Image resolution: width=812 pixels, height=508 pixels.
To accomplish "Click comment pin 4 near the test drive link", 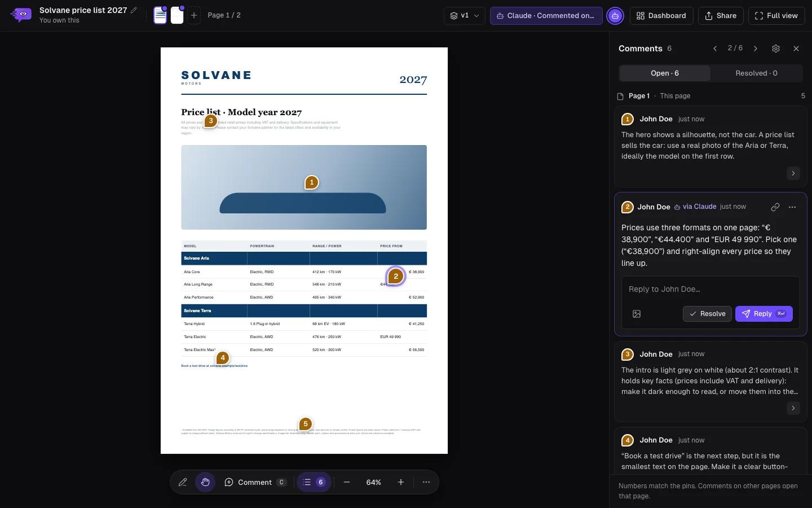I will 223,358.
